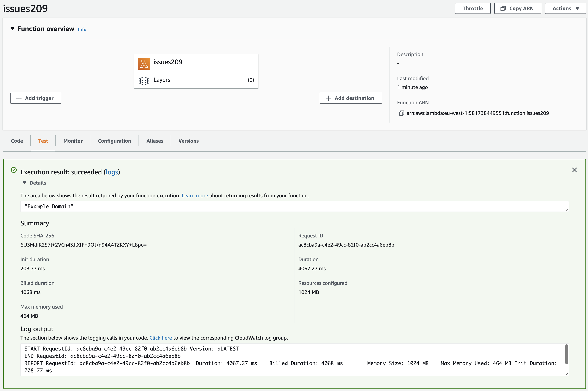
Task: Go to the Versions tab
Action: 188,141
